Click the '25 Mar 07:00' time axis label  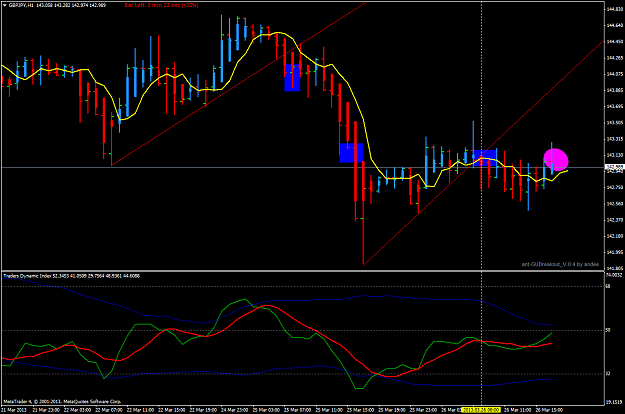(x=297, y=410)
